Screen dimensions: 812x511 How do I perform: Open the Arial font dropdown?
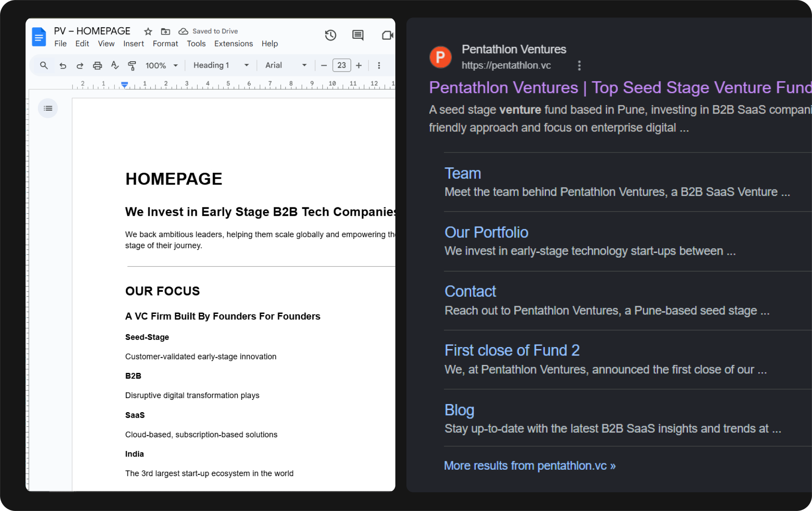pyautogui.click(x=286, y=66)
